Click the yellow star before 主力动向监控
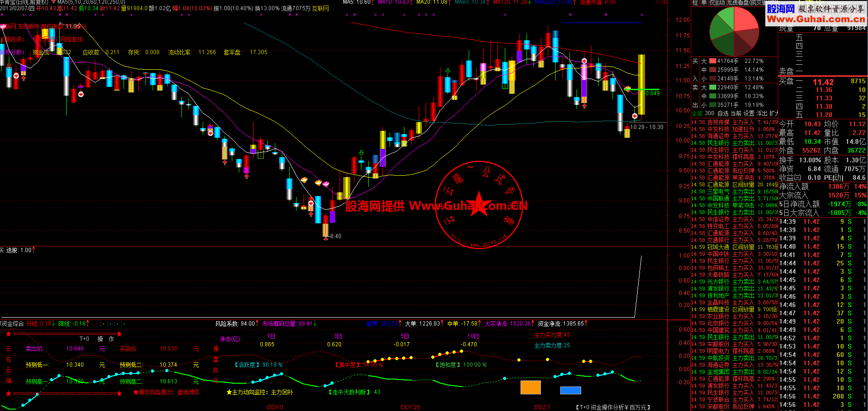 229,393
